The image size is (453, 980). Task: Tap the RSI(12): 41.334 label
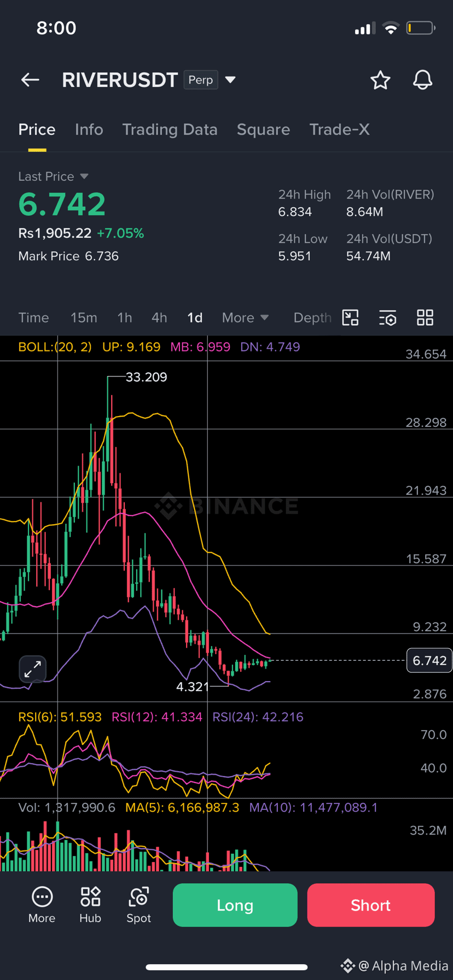coord(157,717)
